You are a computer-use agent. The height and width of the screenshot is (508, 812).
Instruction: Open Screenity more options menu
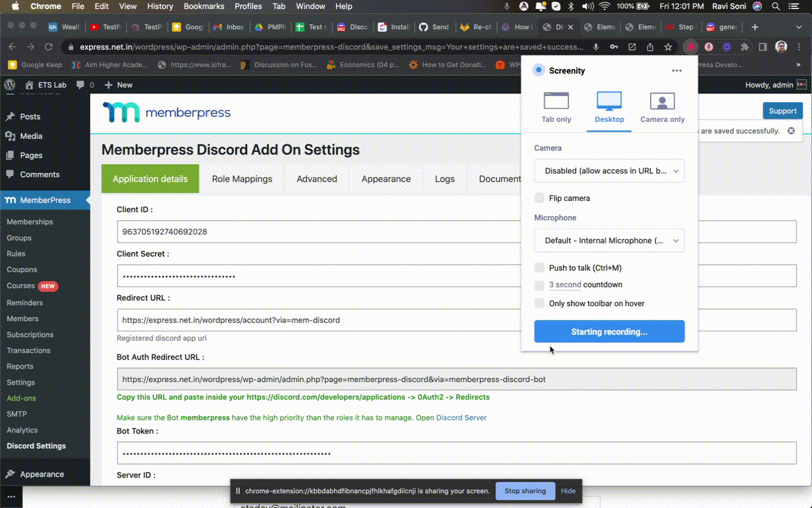tap(677, 71)
